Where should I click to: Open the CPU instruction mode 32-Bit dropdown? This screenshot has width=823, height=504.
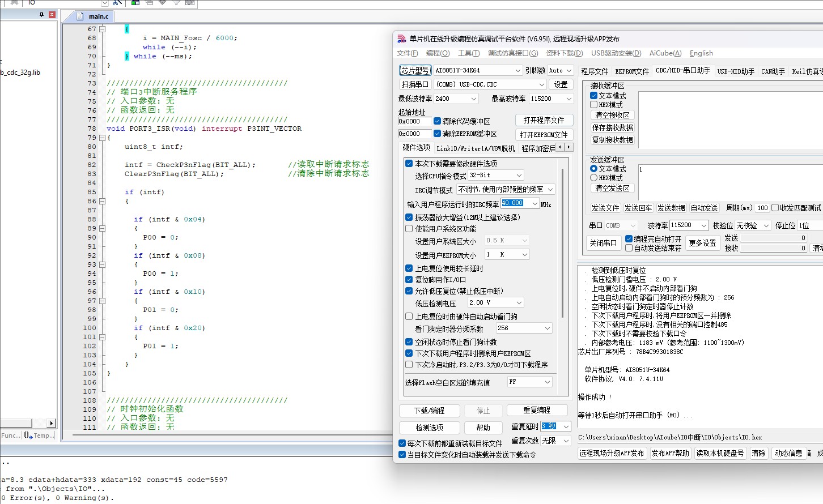coord(496,176)
